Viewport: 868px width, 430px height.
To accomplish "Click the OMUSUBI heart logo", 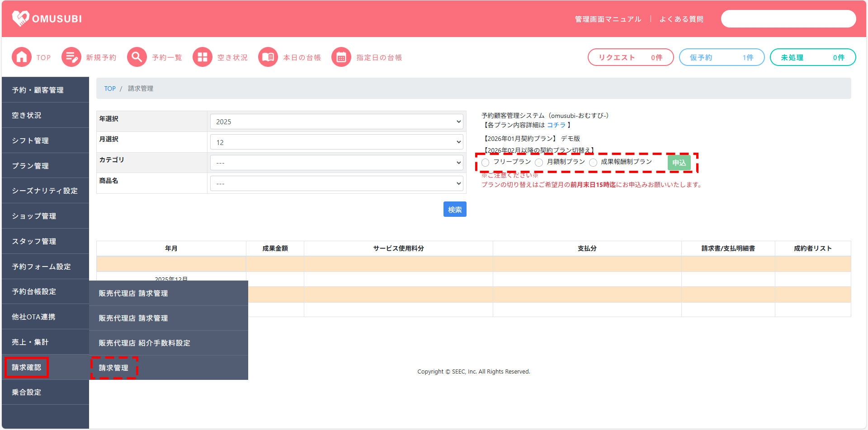I will pos(21,19).
